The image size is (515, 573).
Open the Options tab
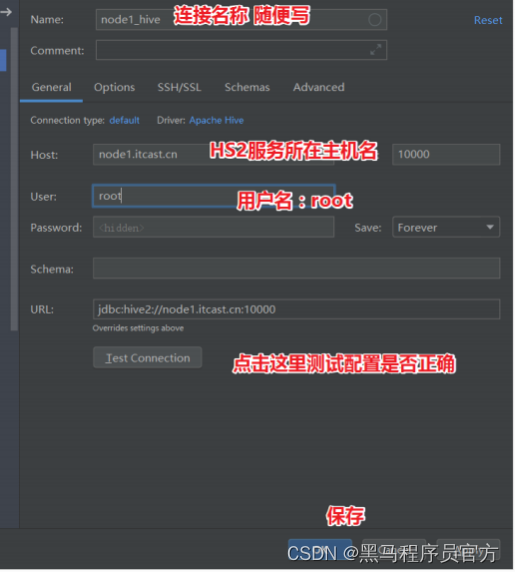point(114,87)
